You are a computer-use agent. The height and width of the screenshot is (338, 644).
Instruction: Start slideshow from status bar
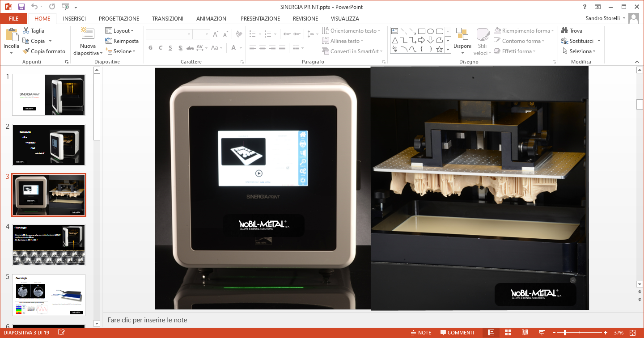coord(542,333)
